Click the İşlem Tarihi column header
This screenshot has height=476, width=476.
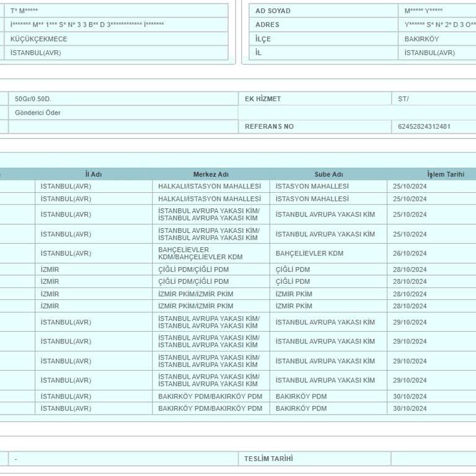446,174
